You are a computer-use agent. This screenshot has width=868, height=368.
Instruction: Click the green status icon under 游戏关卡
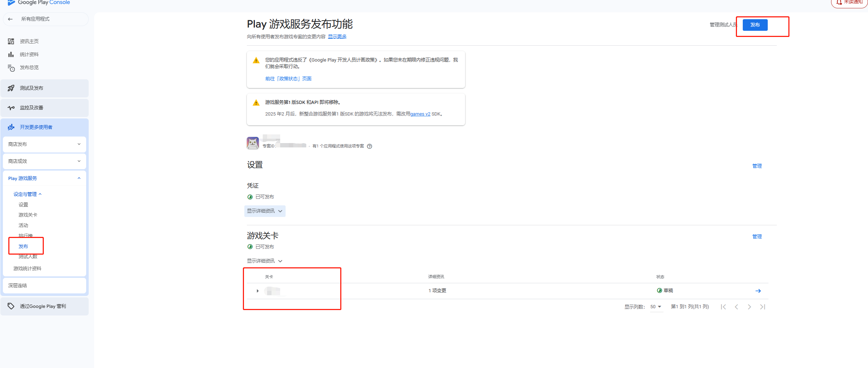(x=250, y=247)
